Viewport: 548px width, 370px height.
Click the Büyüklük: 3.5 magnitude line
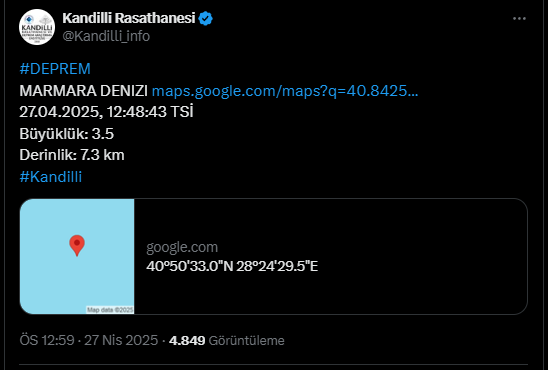pos(67,134)
